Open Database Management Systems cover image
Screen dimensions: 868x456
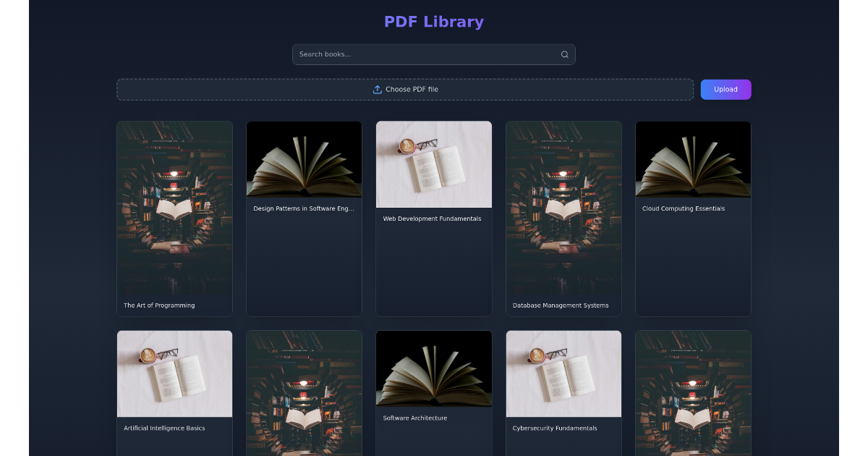(563, 208)
